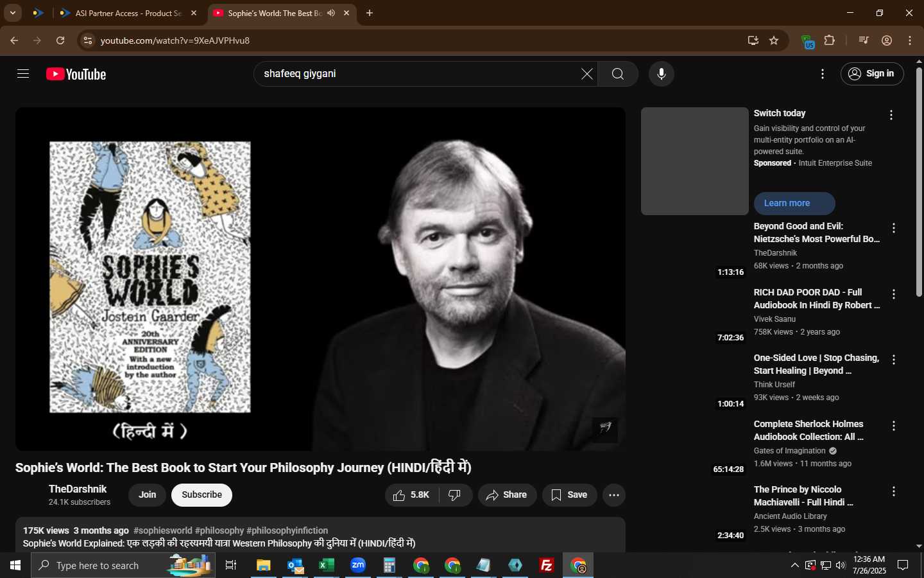Like the video with thumbs-up 5.8K
The image size is (924, 578).
(412, 495)
